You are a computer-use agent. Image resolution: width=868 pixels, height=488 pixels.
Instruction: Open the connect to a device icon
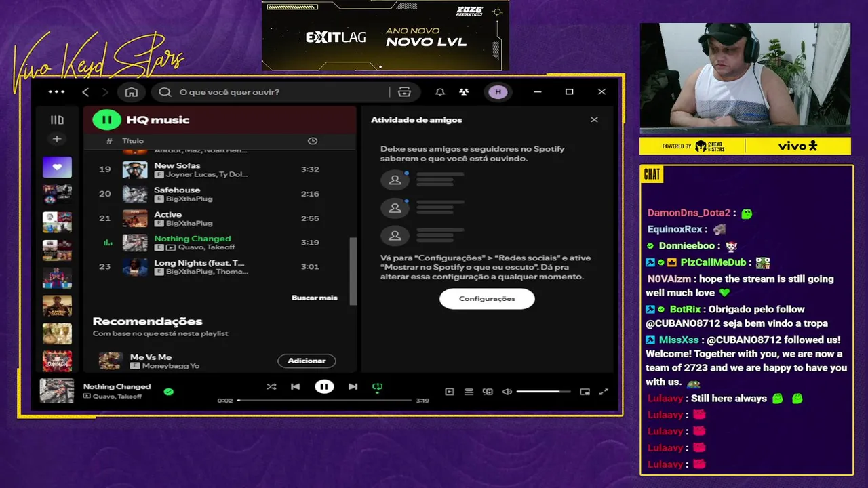tap(488, 392)
